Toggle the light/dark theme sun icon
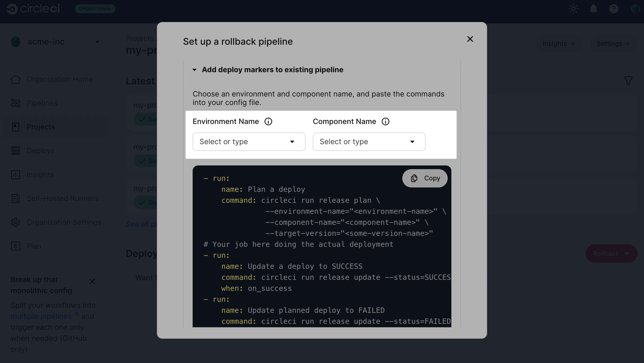 coord(573,9)
